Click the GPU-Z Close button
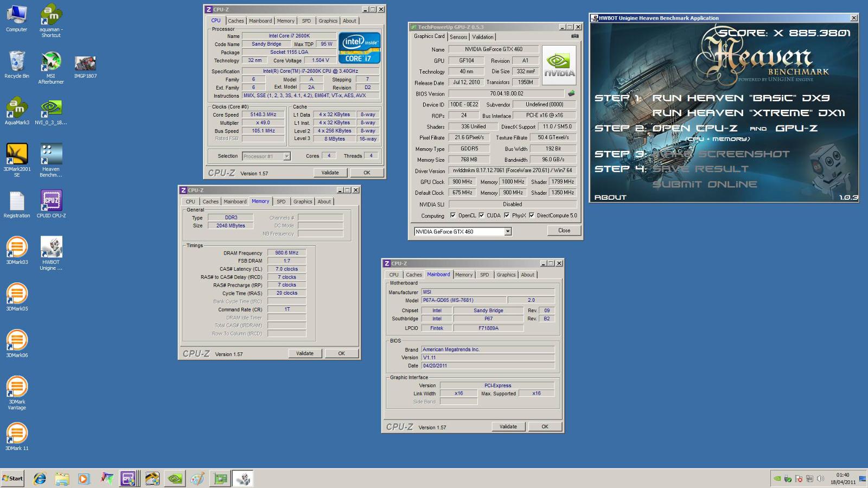 (x=564, y=231)
